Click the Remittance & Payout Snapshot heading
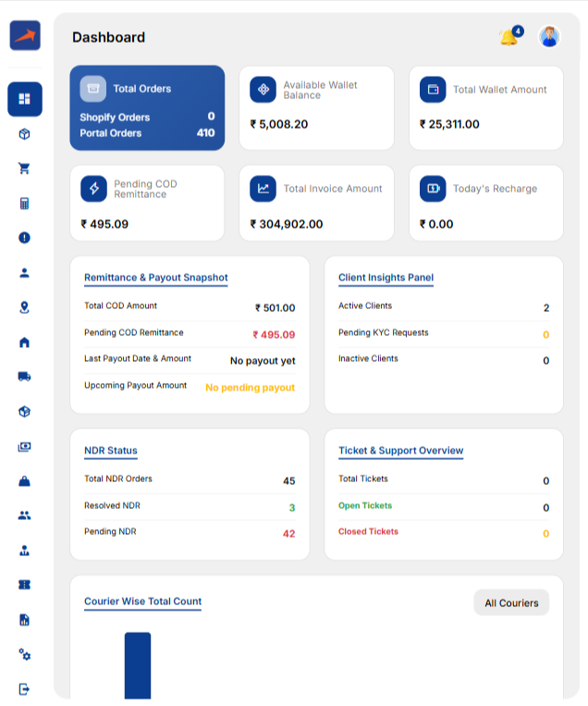The height and width of the screenshot is (706, 588). click(156, 278)
